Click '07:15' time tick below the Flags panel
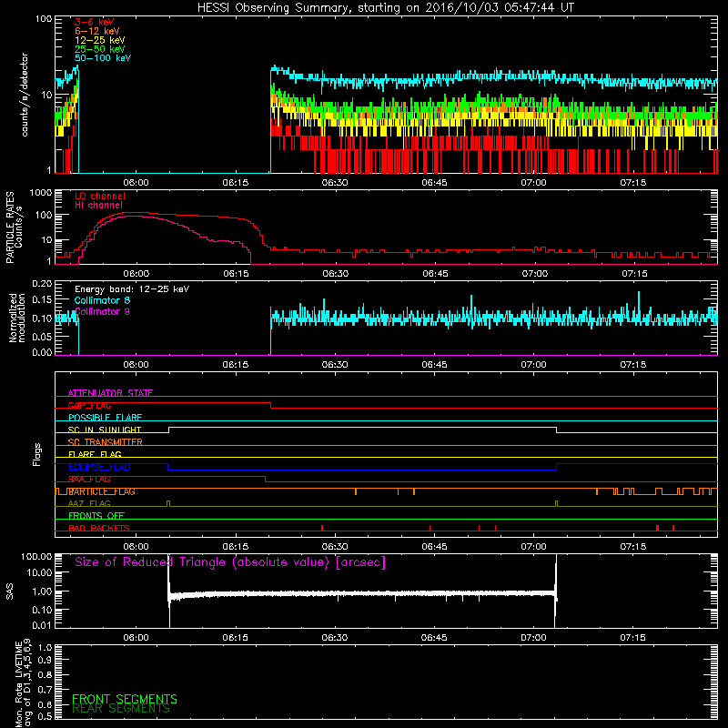Image resolution: width=728 pixels, height=728 pixels. click(x=633, y=547)
